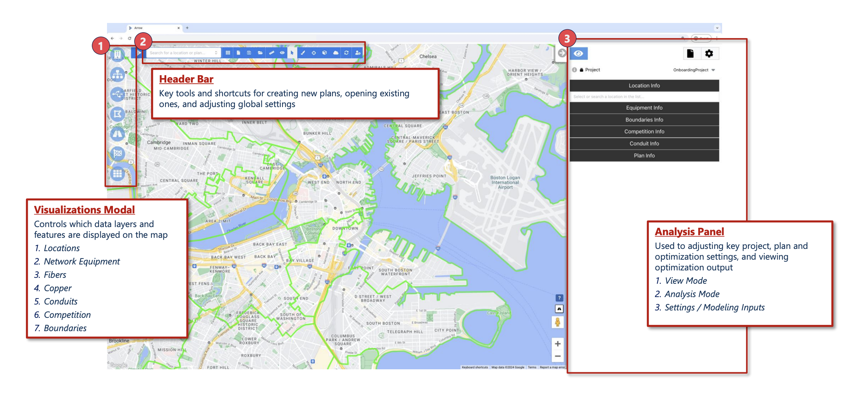The image size is (868, 403).
Task: Open a new browser tab with plus
Action: (x=187, y=28)
